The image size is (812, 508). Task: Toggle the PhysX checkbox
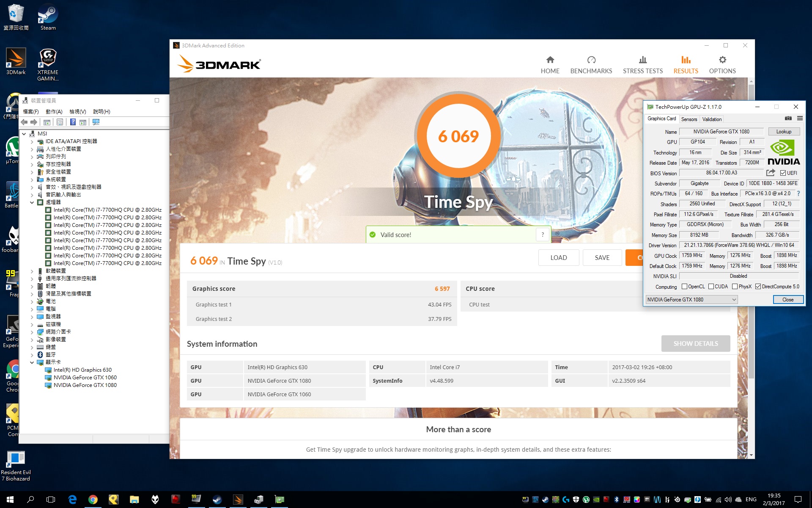(x=735, y=287)
